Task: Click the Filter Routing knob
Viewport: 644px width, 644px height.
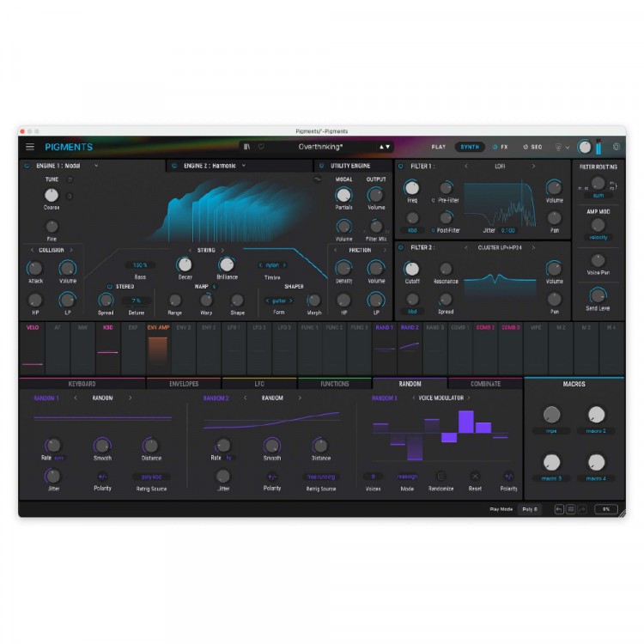Action: [x=598, y=183]
